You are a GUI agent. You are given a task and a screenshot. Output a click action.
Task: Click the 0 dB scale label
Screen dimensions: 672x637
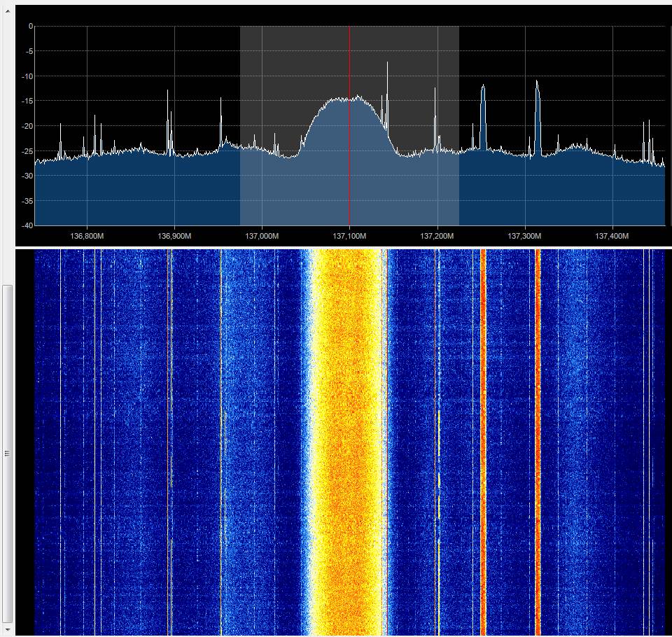tap(30, 26)
